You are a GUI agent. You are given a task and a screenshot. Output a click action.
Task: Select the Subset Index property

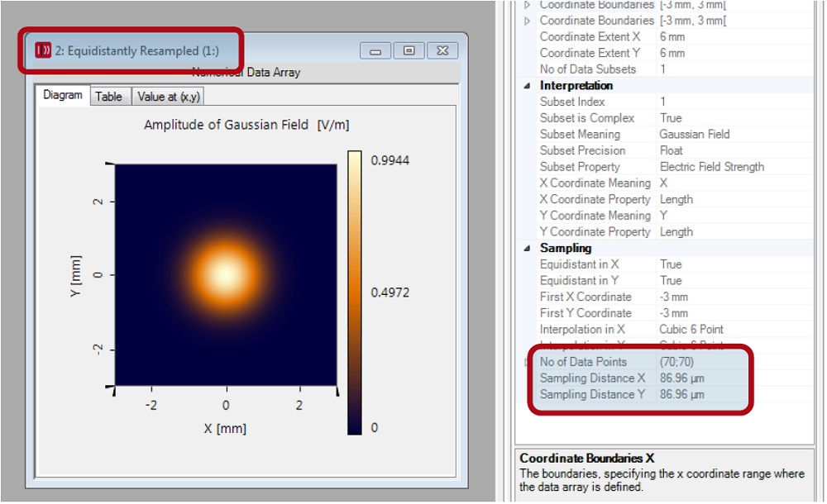coord(675,102)
